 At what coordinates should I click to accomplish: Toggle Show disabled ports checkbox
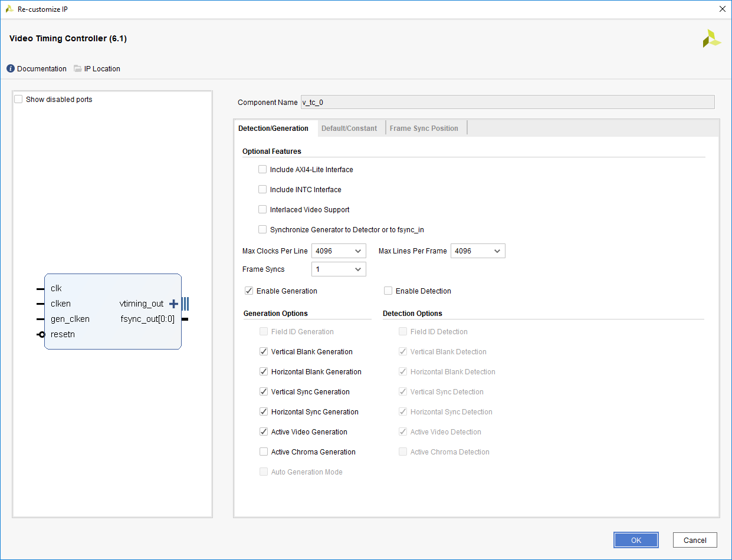[19, 99]
